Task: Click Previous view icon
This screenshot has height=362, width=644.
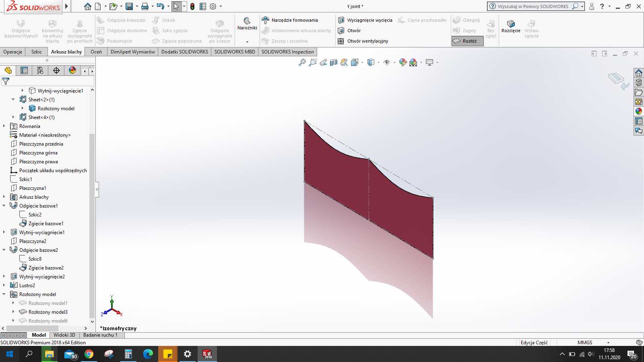Action: click(x=323, y=62)
